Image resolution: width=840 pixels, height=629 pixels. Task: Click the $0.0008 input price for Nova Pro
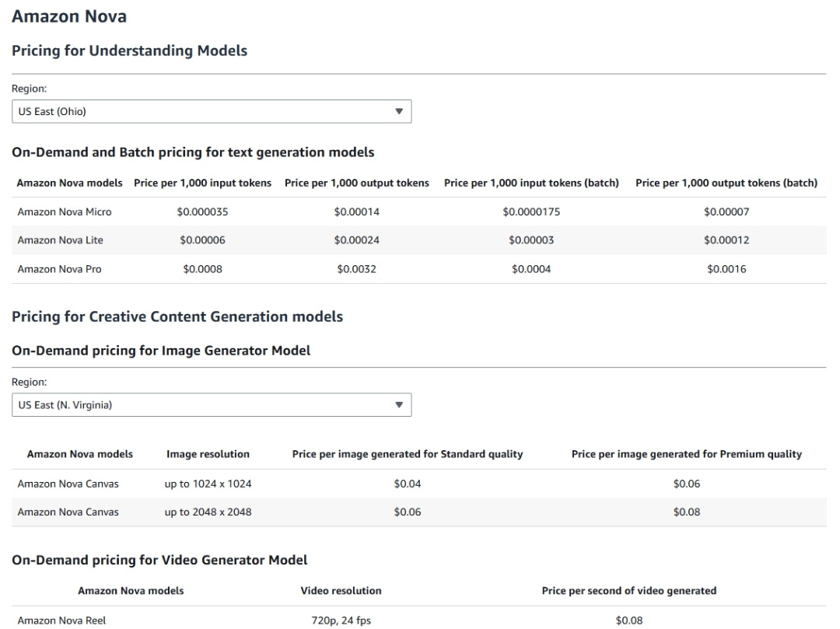[x=202, y=269]
